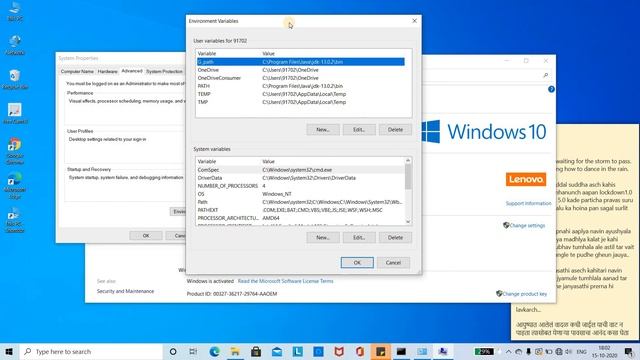Select NUMBER_OF_PROCESSORS system variable row
The width and height of the screenshot is (640, 360).
point(300,186)
